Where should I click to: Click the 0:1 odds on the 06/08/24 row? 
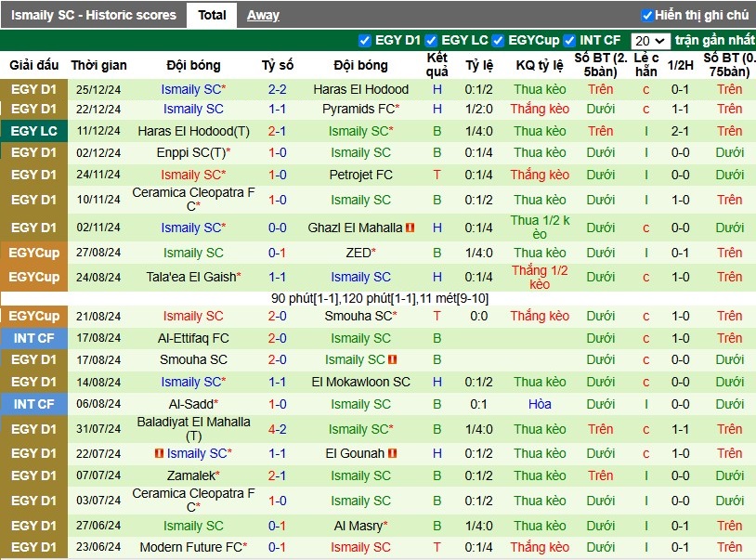(x=478, y=404)
